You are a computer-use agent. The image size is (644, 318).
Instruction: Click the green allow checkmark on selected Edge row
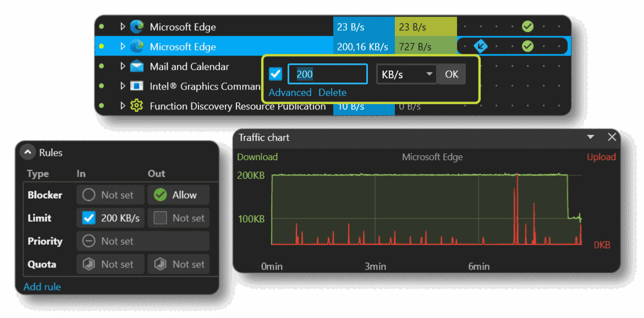coord(527,46)
